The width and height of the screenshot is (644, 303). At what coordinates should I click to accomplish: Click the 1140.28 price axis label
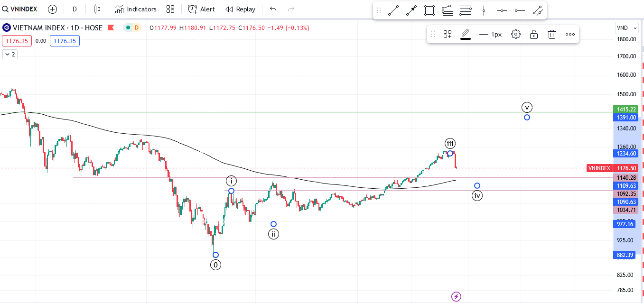tap(625, 177)
